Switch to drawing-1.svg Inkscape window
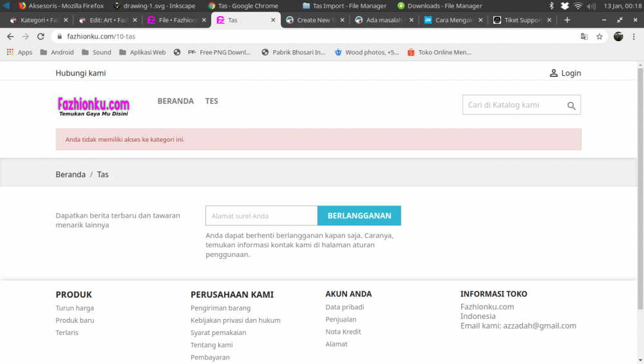Image resolution: width=644 pixels, height=364 pixels. tap(155, 6)
